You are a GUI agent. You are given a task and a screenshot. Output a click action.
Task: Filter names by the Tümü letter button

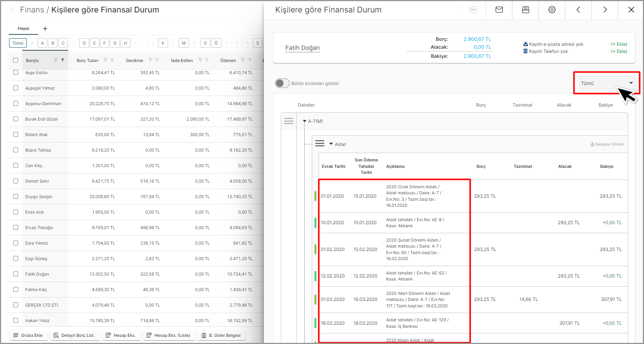point(18,43)
